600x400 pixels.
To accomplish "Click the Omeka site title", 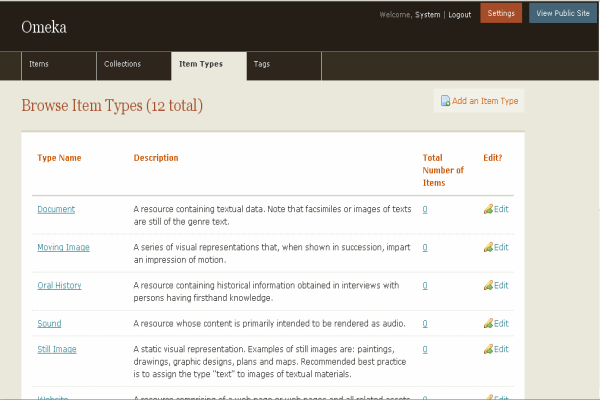I will (x=44, y=27).
